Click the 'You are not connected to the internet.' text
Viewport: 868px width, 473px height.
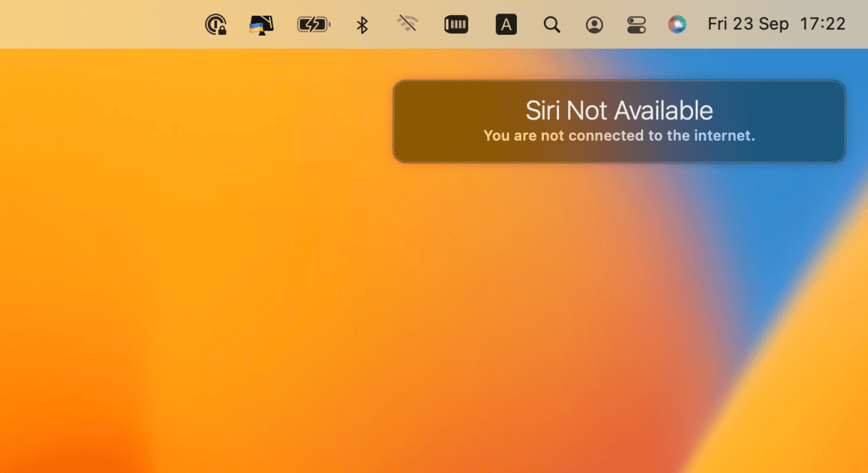pos(620,136)
